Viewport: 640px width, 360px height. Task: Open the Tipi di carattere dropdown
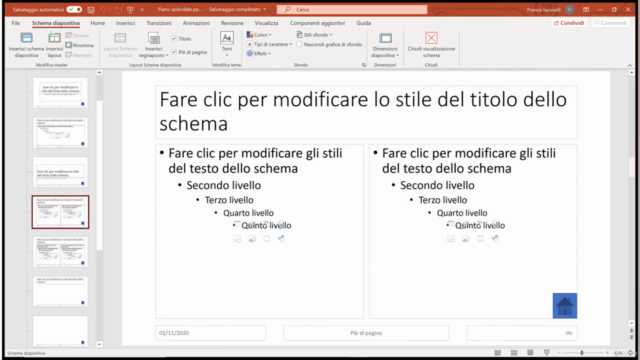(x=269, y=44)
